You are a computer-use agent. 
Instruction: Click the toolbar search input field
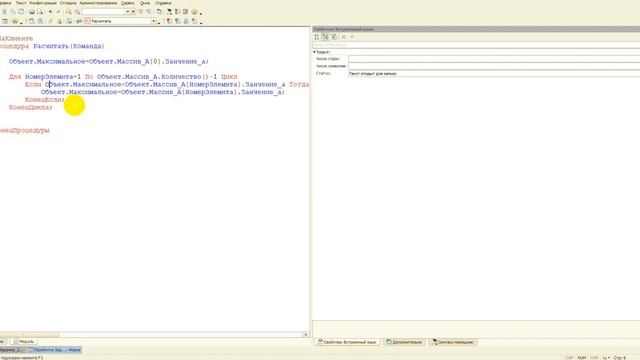coord(104,12)
